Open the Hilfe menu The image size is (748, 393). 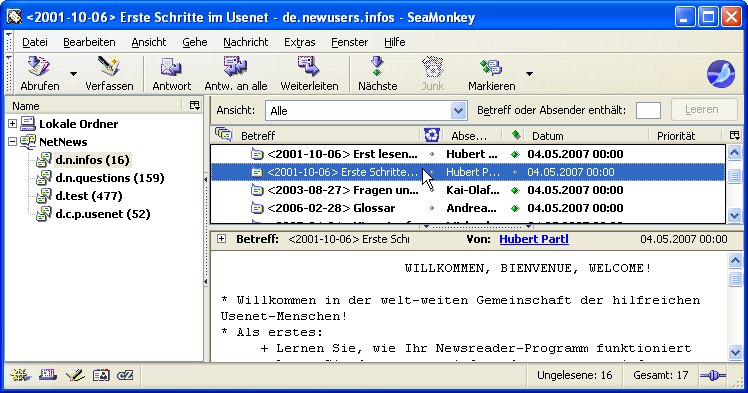pyautogui.click(x=395, y=42)
